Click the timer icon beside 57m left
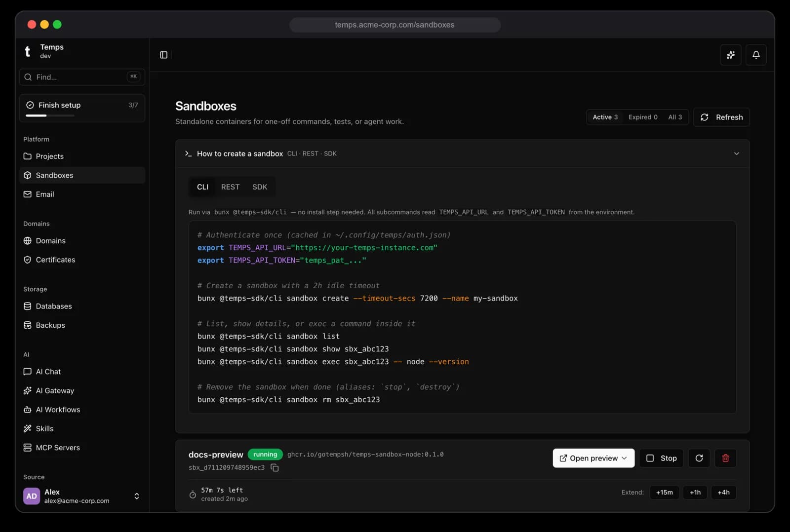 [x=193, y=494]
